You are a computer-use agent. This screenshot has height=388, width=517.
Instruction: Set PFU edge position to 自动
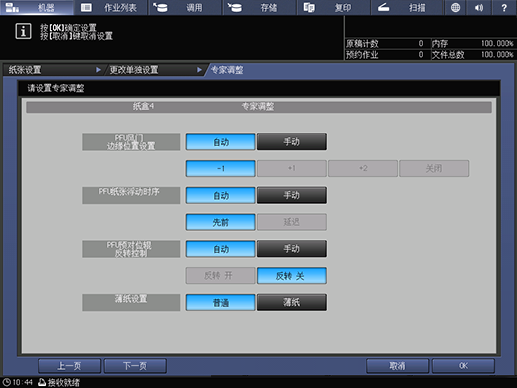tap(221, 142)
